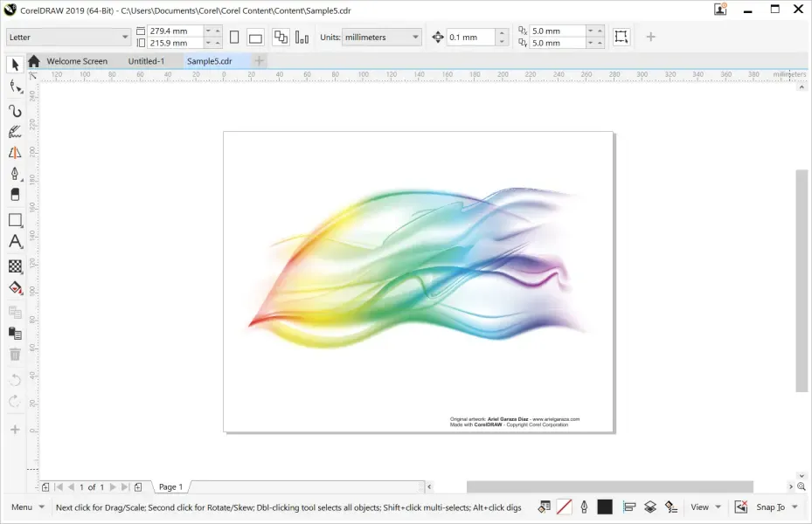Toggle Current Page layout button

coord(302,38)
